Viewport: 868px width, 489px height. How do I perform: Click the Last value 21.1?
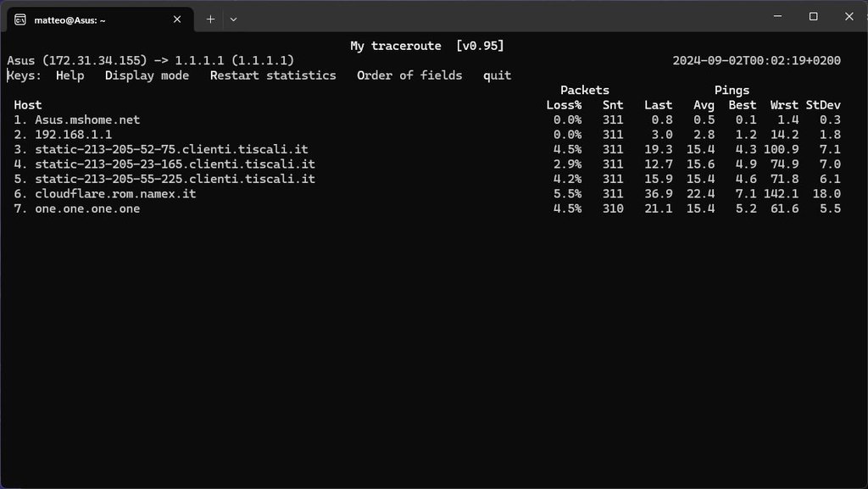pyautogui.click(x=658, y=209)
